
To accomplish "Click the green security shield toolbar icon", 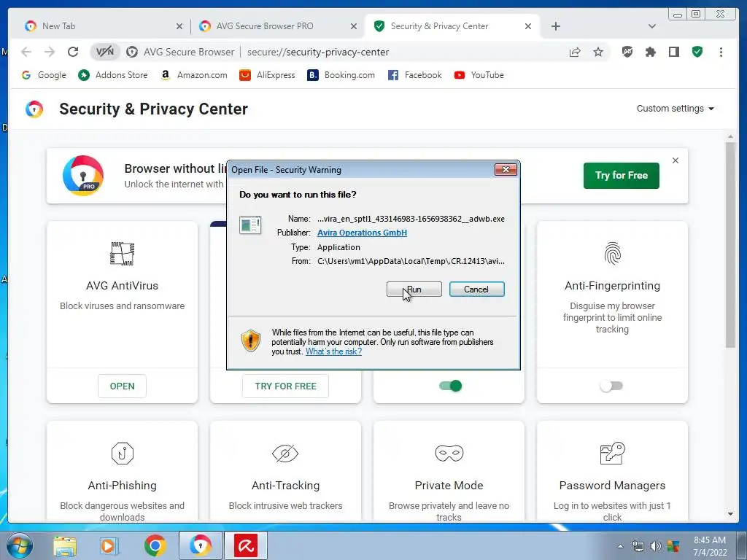I will click(x=697, y=52).
